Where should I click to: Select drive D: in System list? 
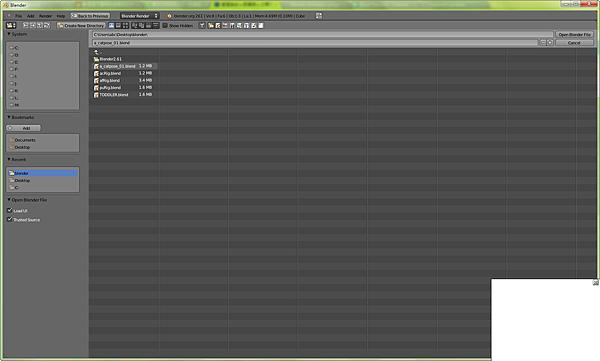pyautogui.click(x=42, y=55)
